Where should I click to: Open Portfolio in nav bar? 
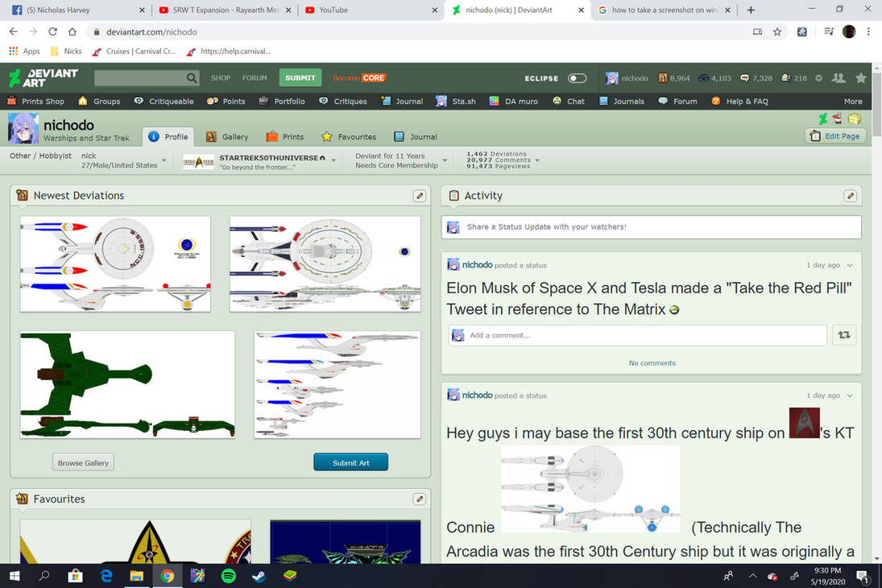282,101
